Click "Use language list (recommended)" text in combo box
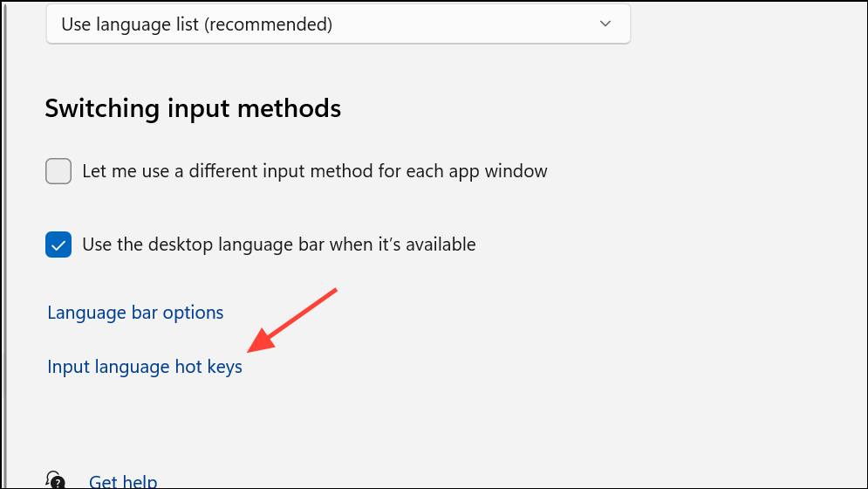This screenshot has height=489, width=868. (x=196, y=24)
